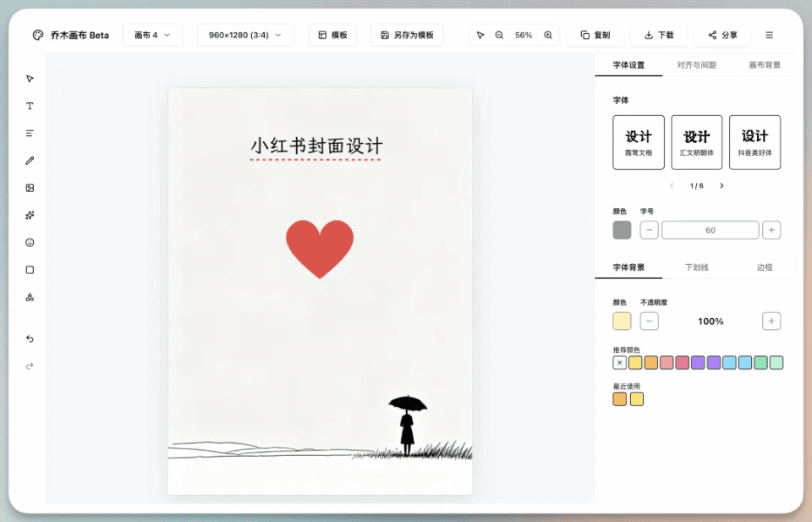Select the arrow selection tool
The image size is (812, 522).
[x=30, y=78]
